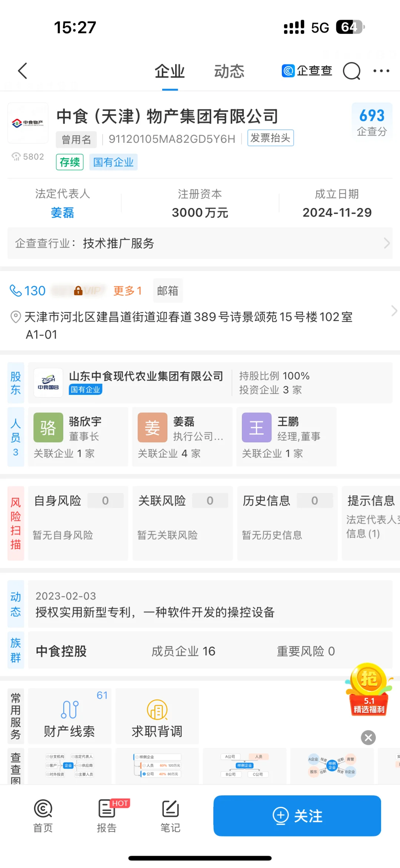
Task: Open 王鹏 经理,董事 name
Action: tap(288, 422)
